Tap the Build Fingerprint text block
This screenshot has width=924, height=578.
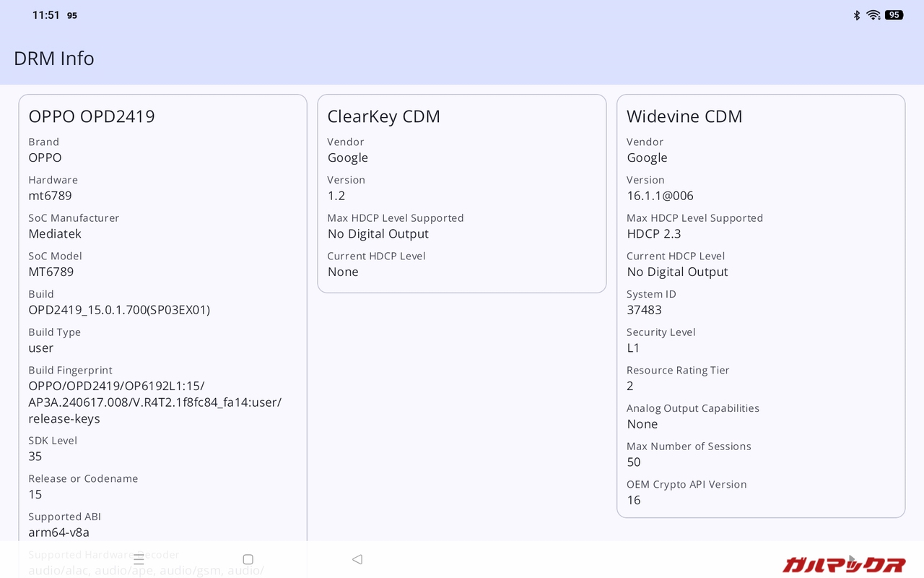154,402
